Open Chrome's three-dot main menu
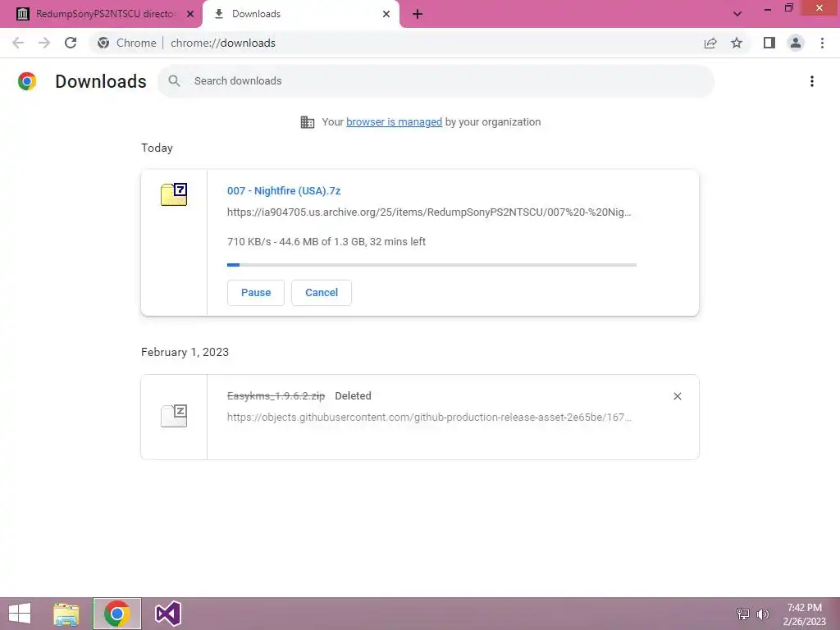 point(822,43)
